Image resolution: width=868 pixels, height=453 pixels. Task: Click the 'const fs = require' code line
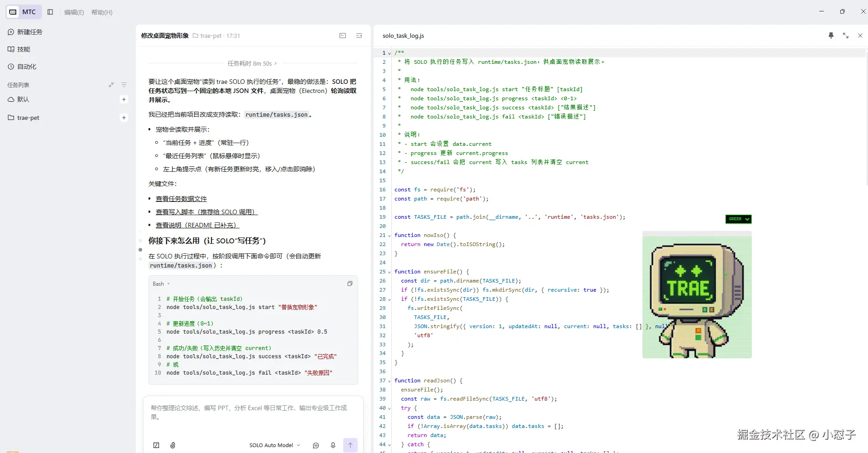point(435,190)
